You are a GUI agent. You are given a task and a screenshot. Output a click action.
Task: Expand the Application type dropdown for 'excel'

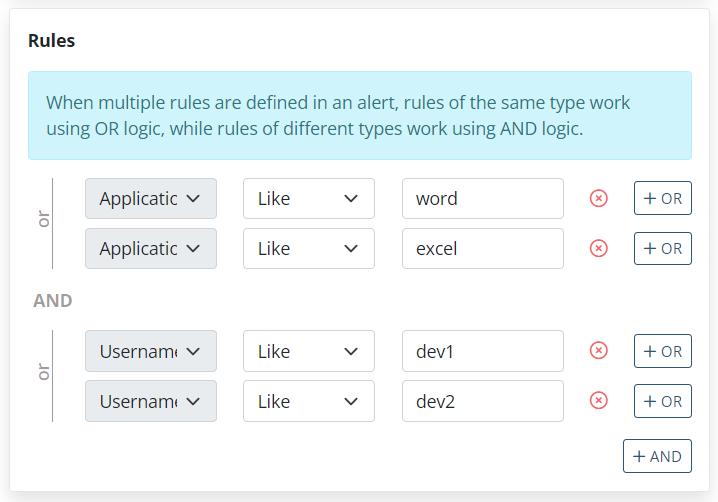click(x=151, y=249)
